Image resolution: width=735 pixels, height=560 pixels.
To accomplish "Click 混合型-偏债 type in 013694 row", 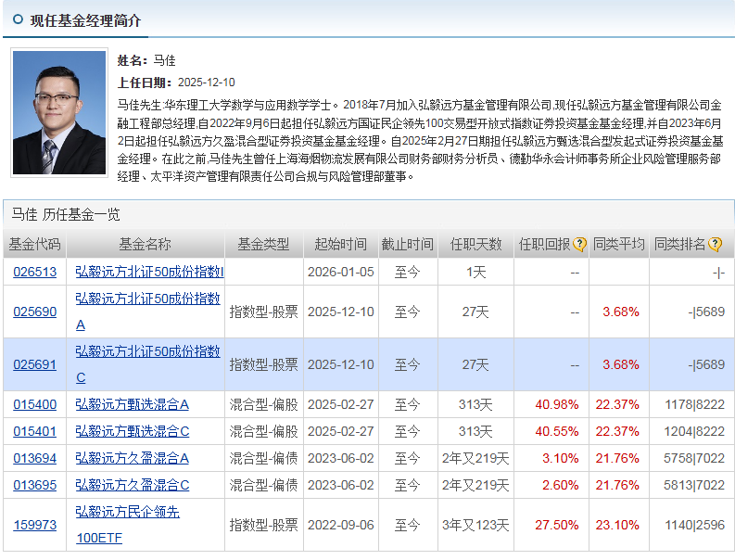I will click(264, 458).
